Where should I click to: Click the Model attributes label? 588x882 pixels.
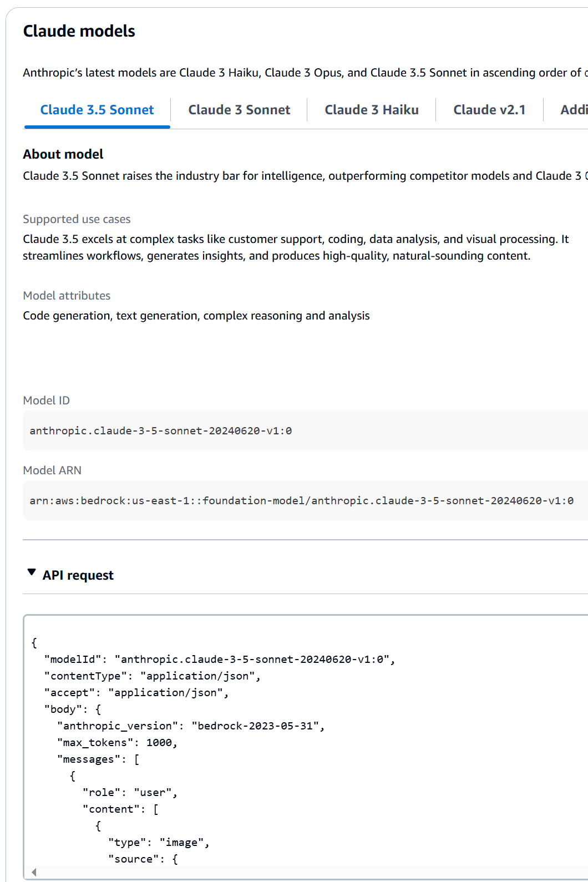(67, 296)
